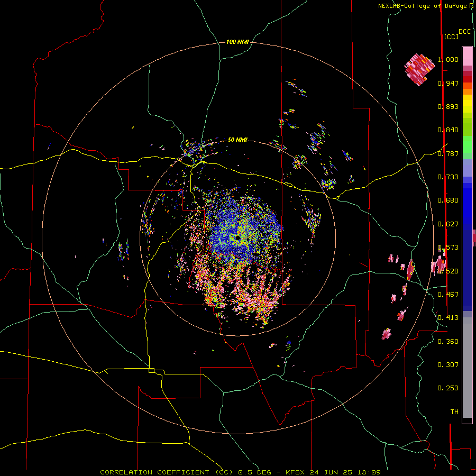
Task: Click the dark navy segment of the color bar
Action: click(x=467, y=270)
